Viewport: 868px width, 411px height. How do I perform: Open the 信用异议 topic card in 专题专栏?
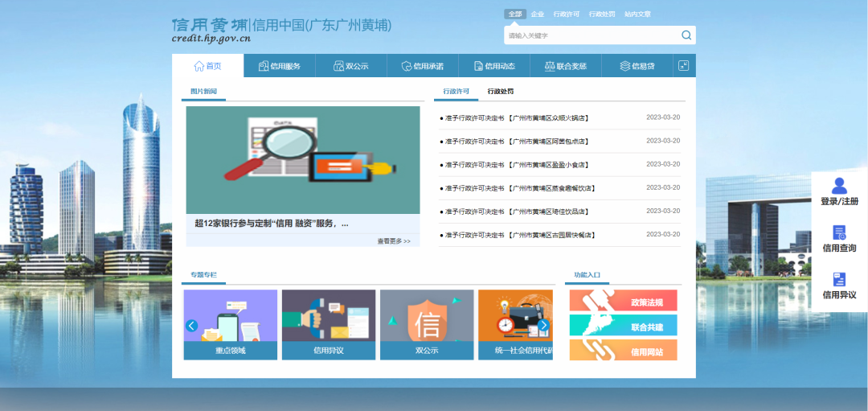329,325
